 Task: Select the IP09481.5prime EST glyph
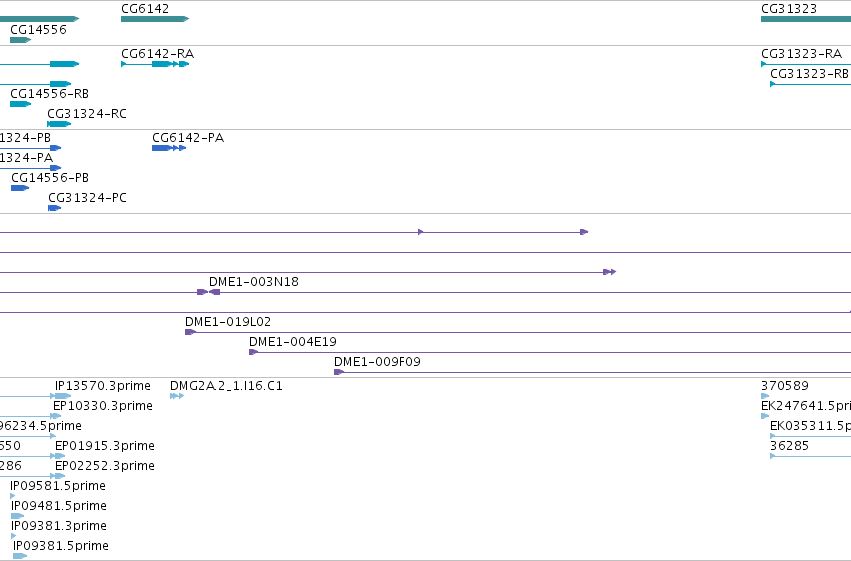(x=17, y=516)
